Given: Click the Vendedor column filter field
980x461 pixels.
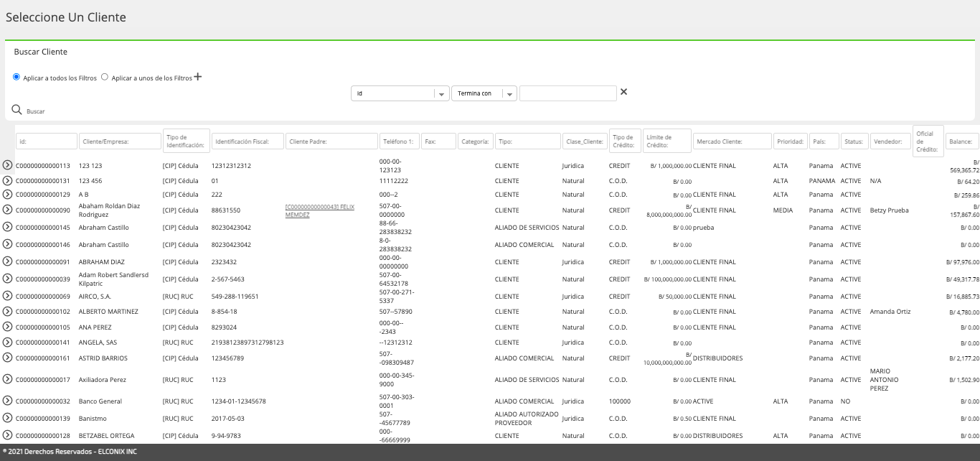Looking at the screenshot, I should [891, 141].
